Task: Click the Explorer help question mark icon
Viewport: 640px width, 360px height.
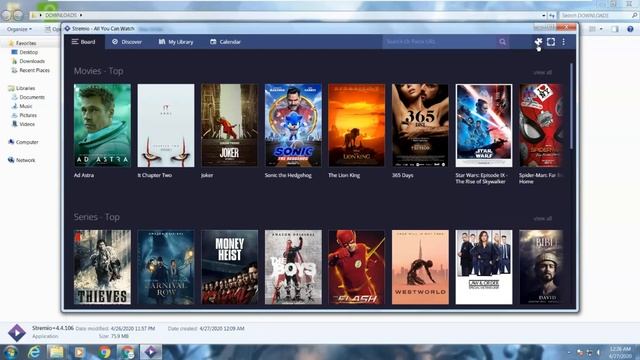Action: 630,29
